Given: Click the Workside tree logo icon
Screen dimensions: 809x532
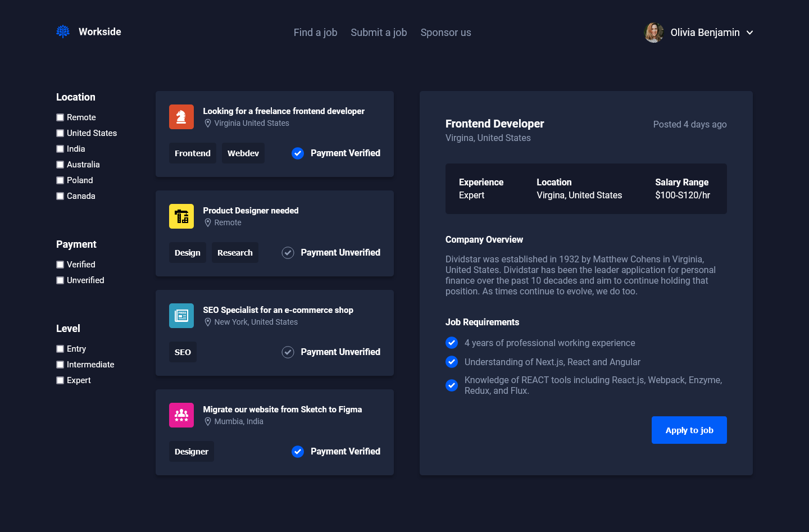Looking at the screenshot, I should point(62,31).
